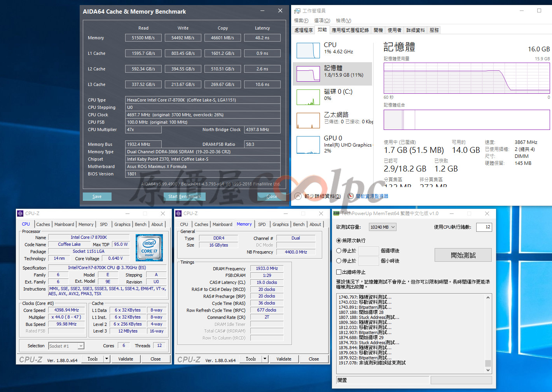This screenshot has width=552, height=392.
Task: Click the MemTest64 progress bar at bottom
Action: pyautogui.click(x=461, y=380)
